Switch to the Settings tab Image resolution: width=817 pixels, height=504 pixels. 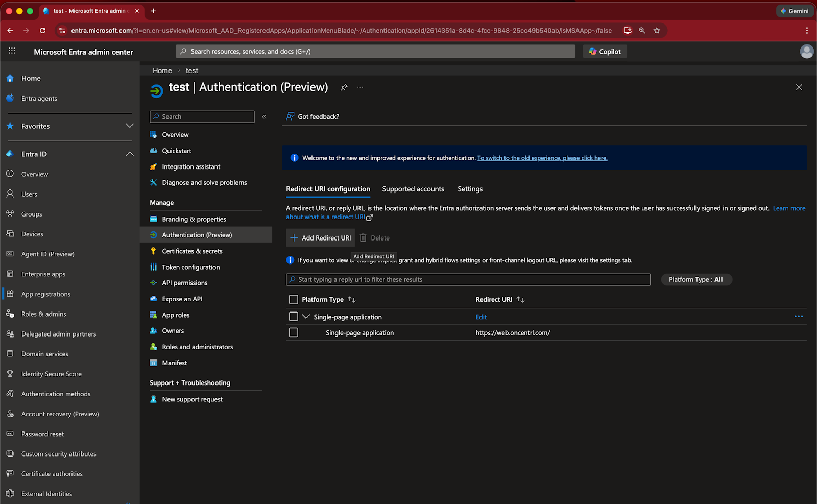470,189
